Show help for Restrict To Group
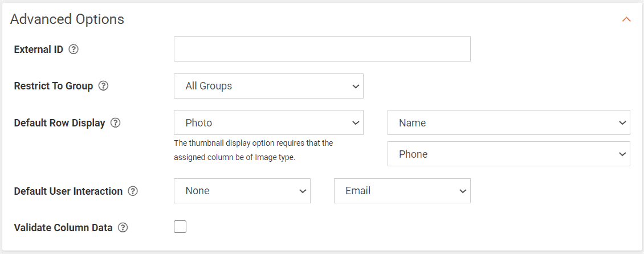The width and height of the screenshot is (644, 254). coord(104,86)
